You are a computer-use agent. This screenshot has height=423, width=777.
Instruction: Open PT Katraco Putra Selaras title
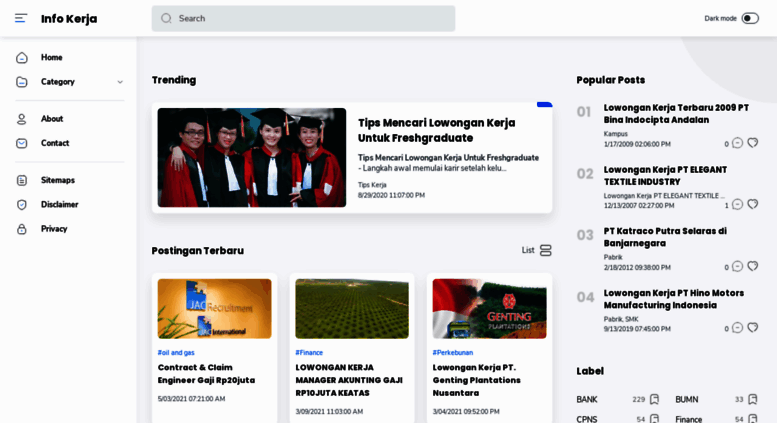pos(665,237)
